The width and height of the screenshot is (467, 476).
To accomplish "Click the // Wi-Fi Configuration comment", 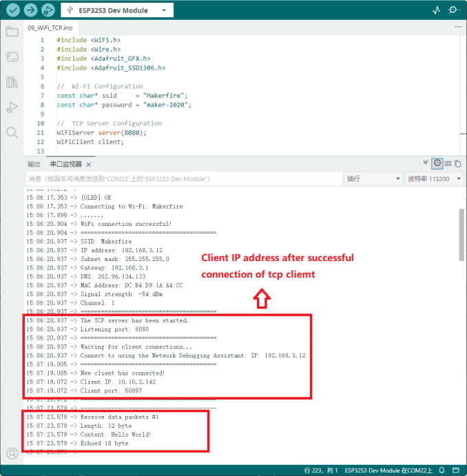I will tap(100, 86).
